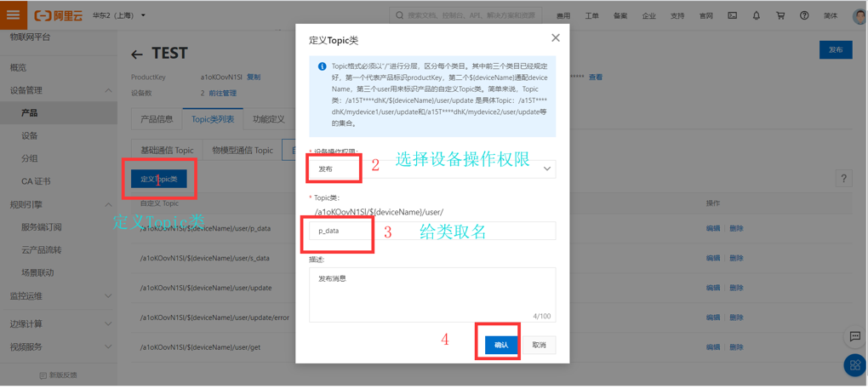Click 编辑 for the user/p_data topic
Viewport: 868px width, 389px height.
pyautogui.click(x=713, y=228)
